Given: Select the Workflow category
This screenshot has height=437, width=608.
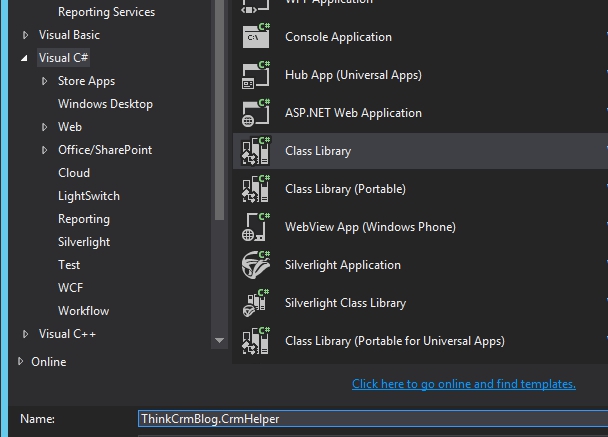Looking at the screenshot, I should (84, 311).
